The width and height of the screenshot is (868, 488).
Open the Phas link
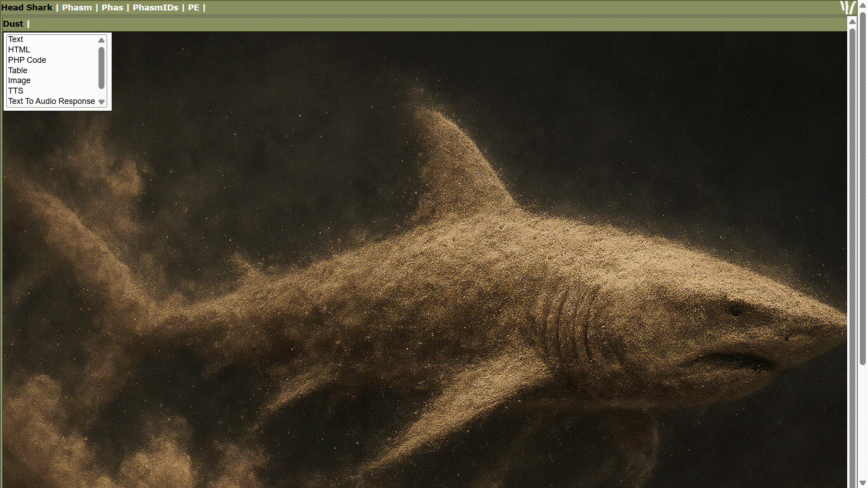point(112,7)
